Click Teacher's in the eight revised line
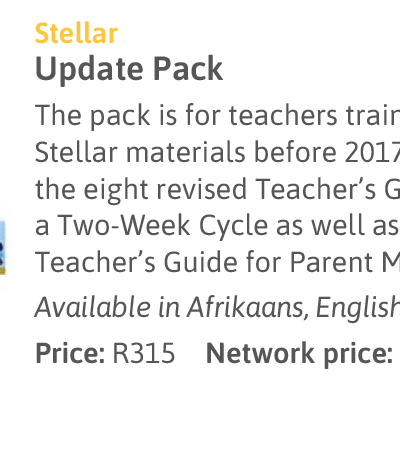The width and height of the screenshot is (400, 459). coord(315,189)
